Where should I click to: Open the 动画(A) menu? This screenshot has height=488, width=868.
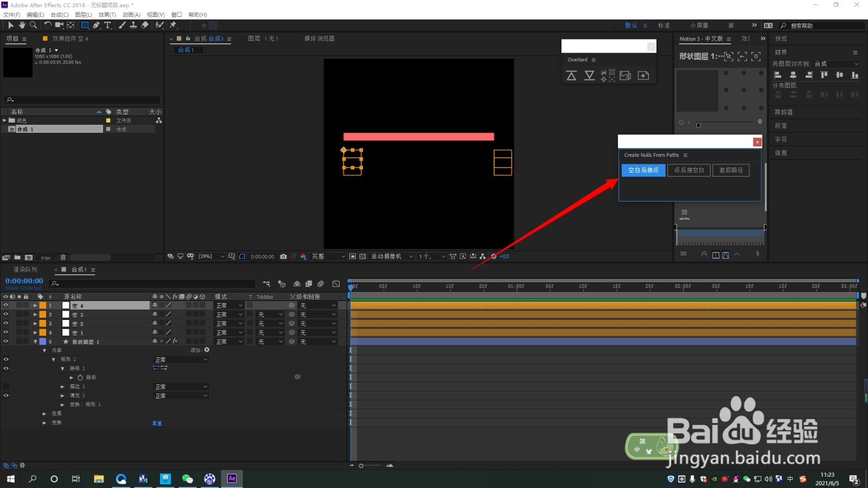click(x=131, y=15)
